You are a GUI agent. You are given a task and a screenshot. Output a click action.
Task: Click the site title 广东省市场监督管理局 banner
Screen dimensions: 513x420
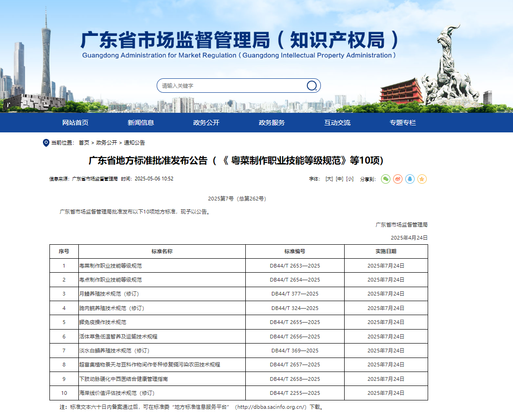[x=239, y=44]
